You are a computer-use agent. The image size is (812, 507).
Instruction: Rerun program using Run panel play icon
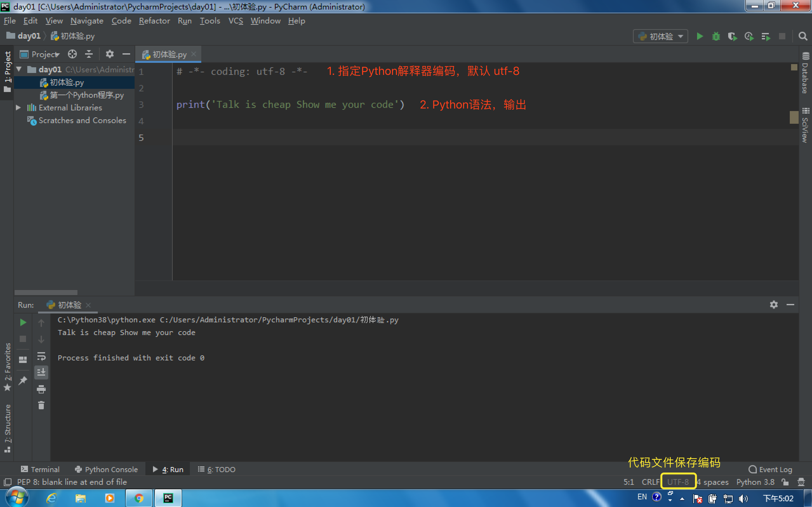23,323
